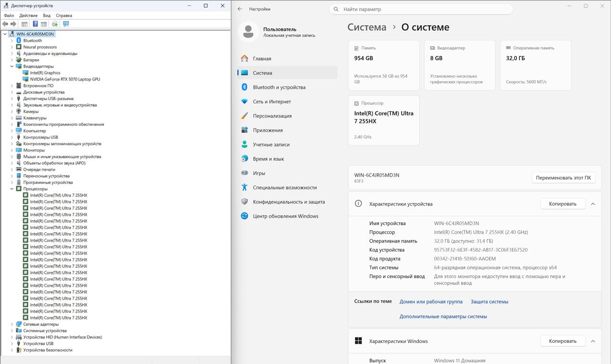
Task: Scan for hardware changes with the monitor icon
Action: point(66,24)
